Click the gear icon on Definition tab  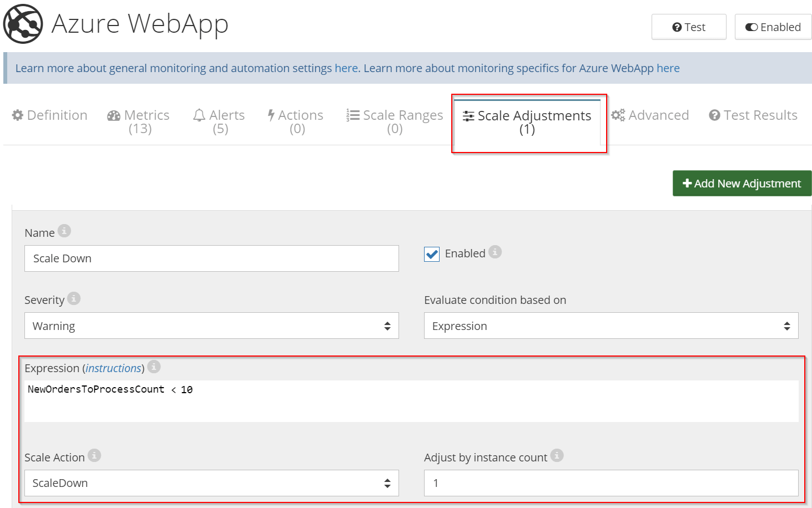point(18,115)
